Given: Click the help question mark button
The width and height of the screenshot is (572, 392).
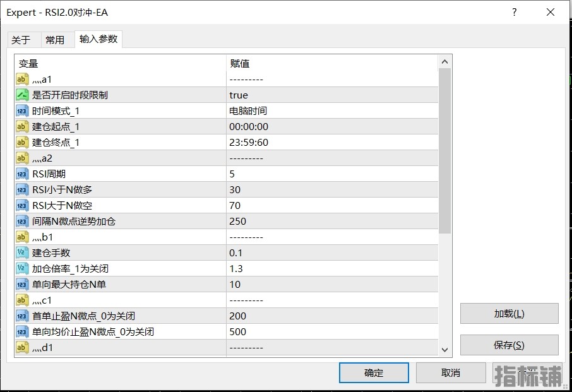Looking at the screenshot, I should point(515,12).
